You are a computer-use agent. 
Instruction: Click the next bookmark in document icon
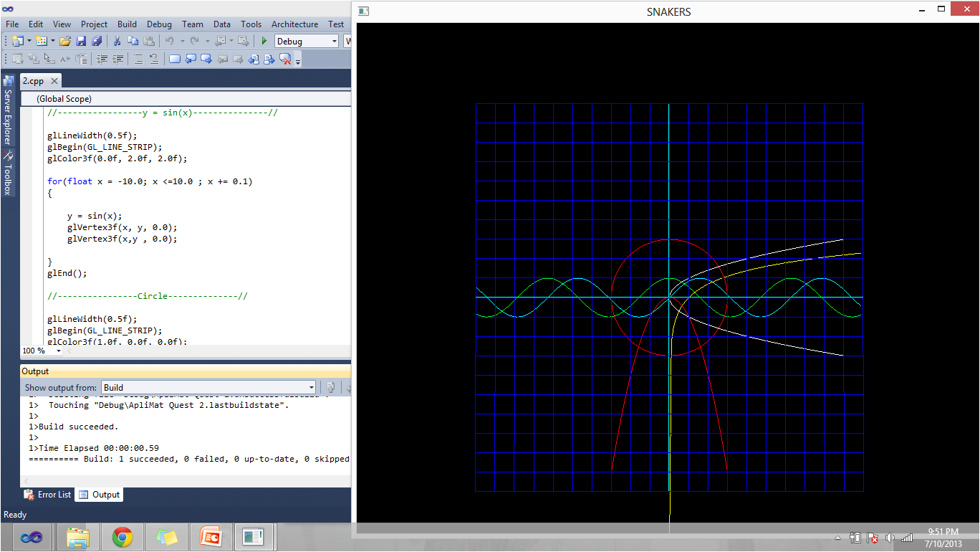(269, 59)
